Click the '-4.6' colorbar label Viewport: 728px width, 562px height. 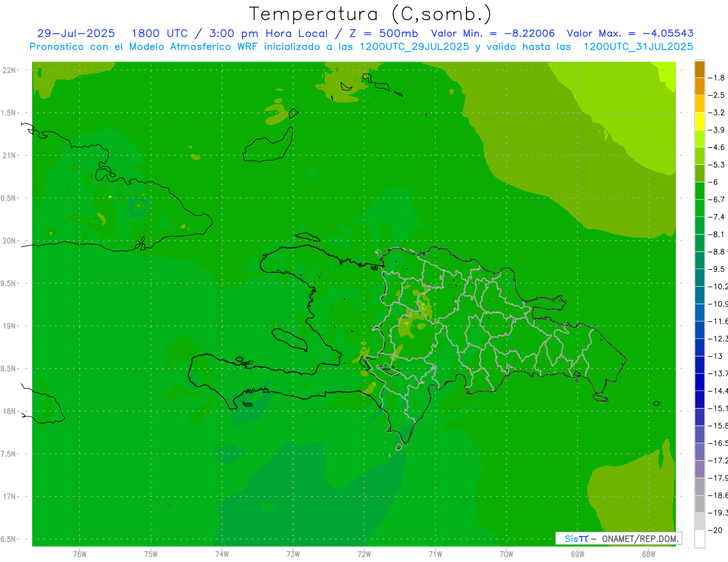click(716, 147)
